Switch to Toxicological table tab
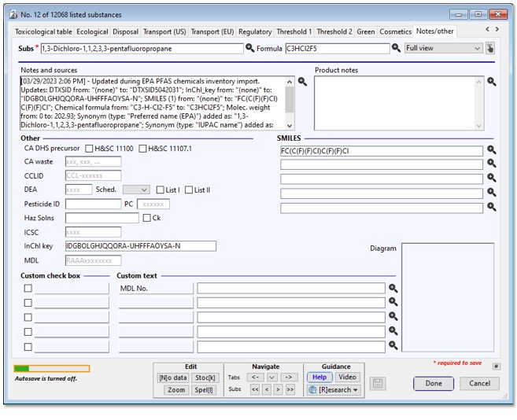Viewport: 517px width, 420px height. (x=43, y=31)
